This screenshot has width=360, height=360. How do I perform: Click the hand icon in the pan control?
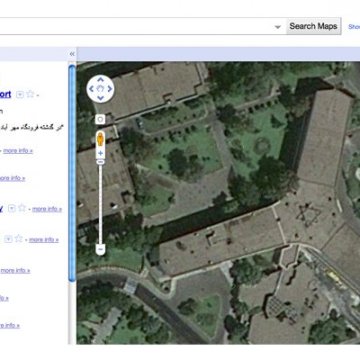[x=100, y=89]
